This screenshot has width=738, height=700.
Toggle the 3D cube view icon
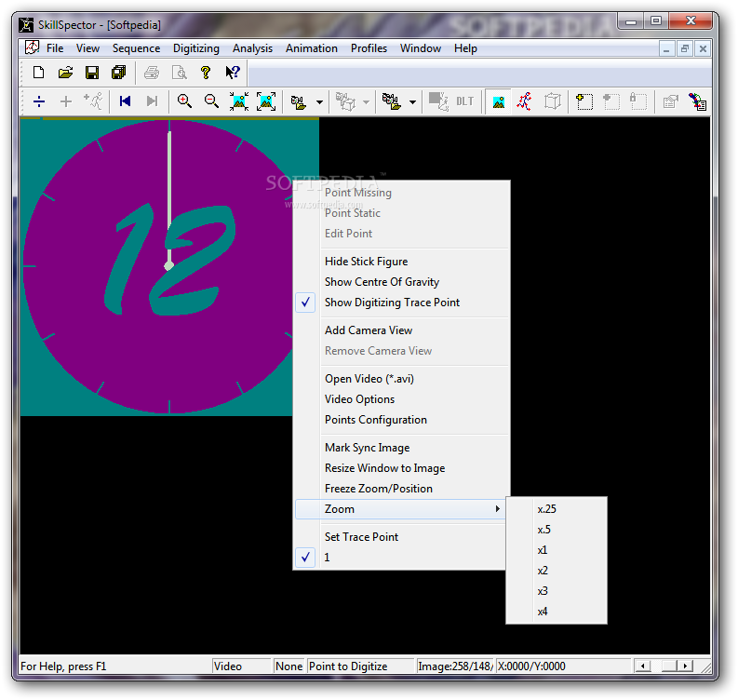[553, 101]
